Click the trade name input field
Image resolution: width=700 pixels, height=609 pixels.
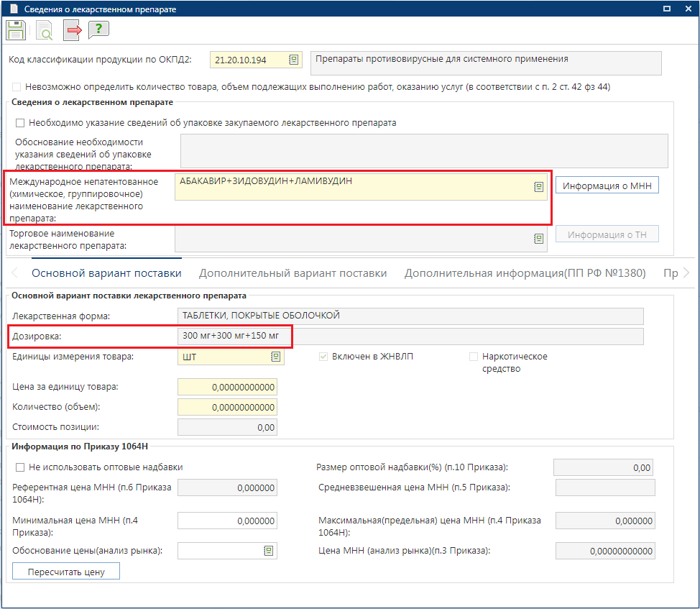[x=361, y=239]
